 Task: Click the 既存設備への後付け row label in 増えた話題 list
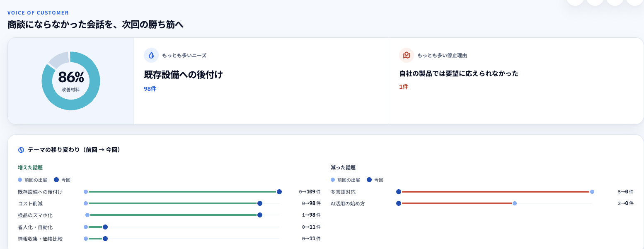40,192
